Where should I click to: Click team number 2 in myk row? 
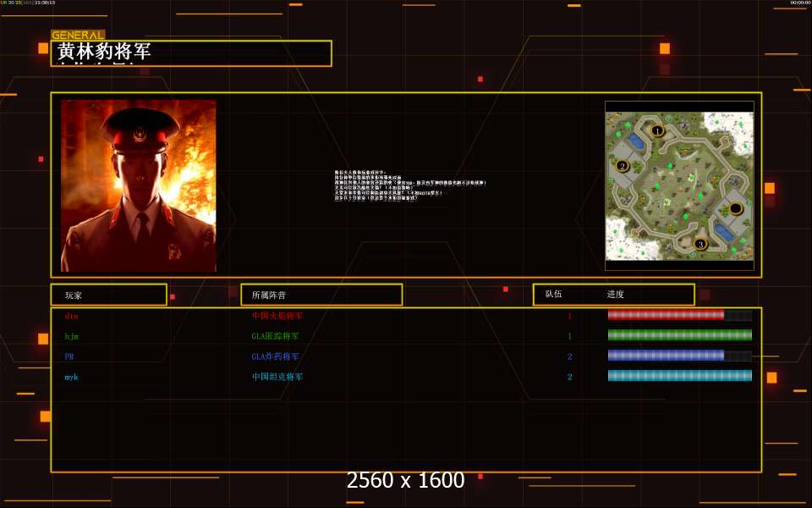click(569, 377)
